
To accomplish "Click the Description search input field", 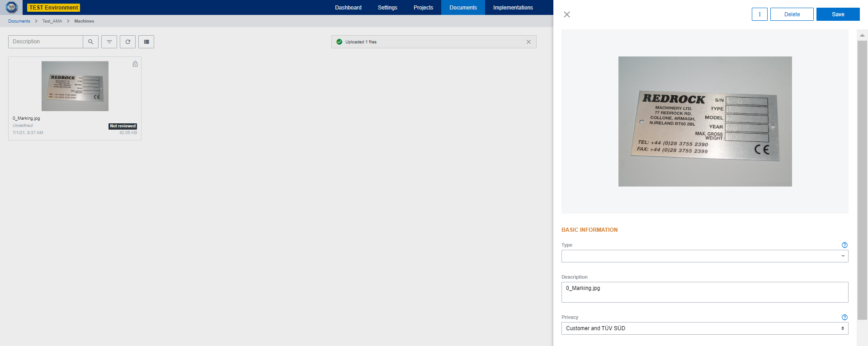I will (x=46, y=42).
